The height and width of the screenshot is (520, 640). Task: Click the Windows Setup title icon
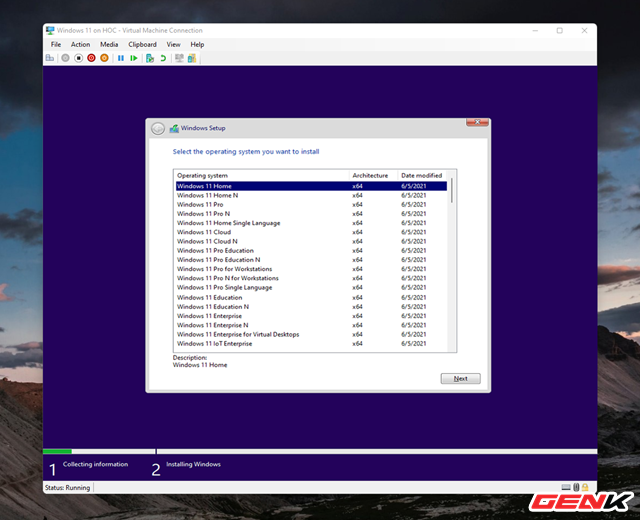pos(174,128)
